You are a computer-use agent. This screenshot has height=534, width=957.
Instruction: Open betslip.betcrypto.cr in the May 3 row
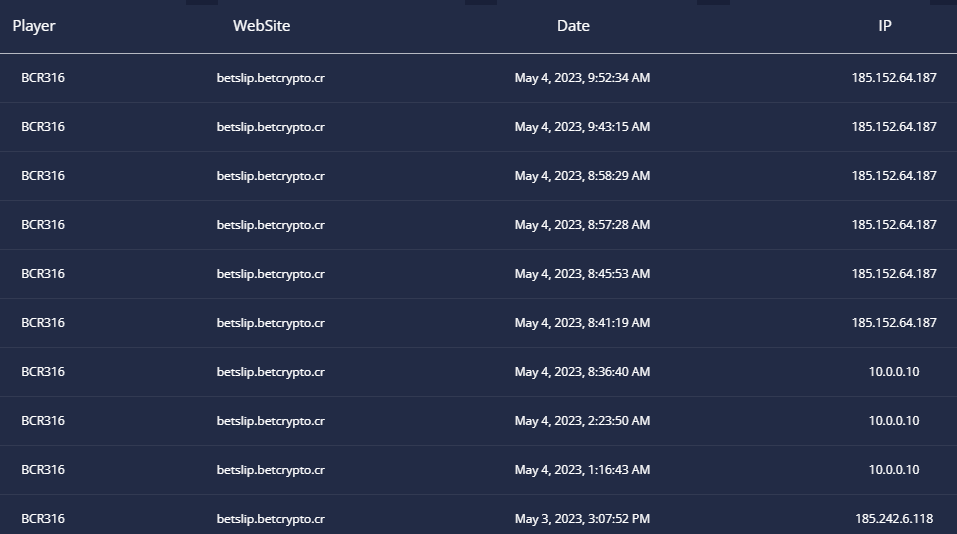[270, 519]
